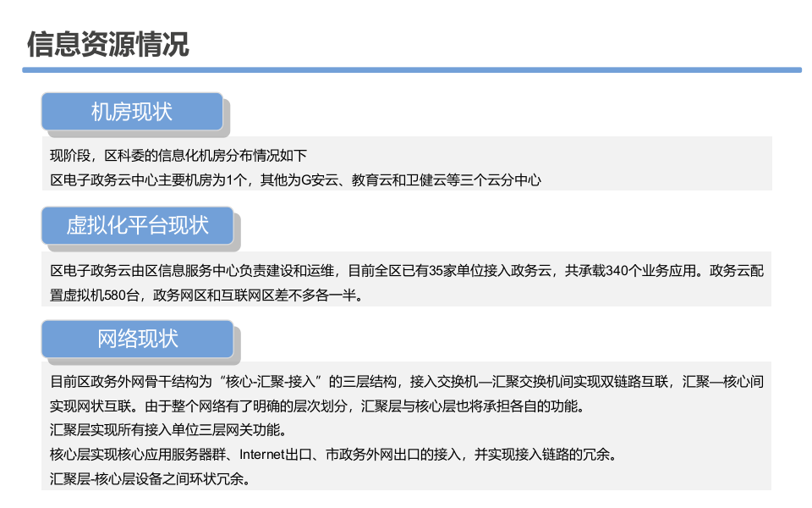The image size is (812, 508).
Task: Click the gray content box under 机房现状
Action: point(406,166)
